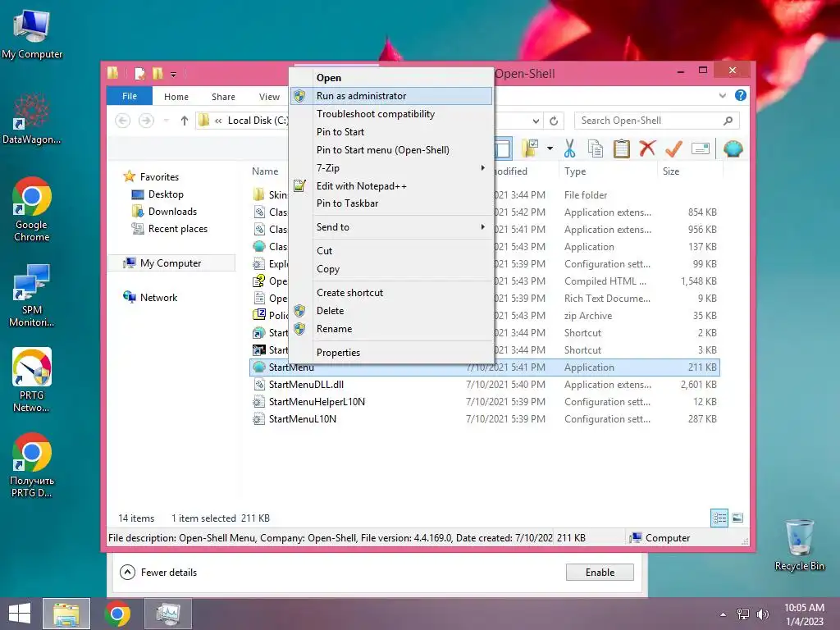The image size is (840, 630).
Task: Select the StartMenuHelperL10N file
Action: point(485,402)
